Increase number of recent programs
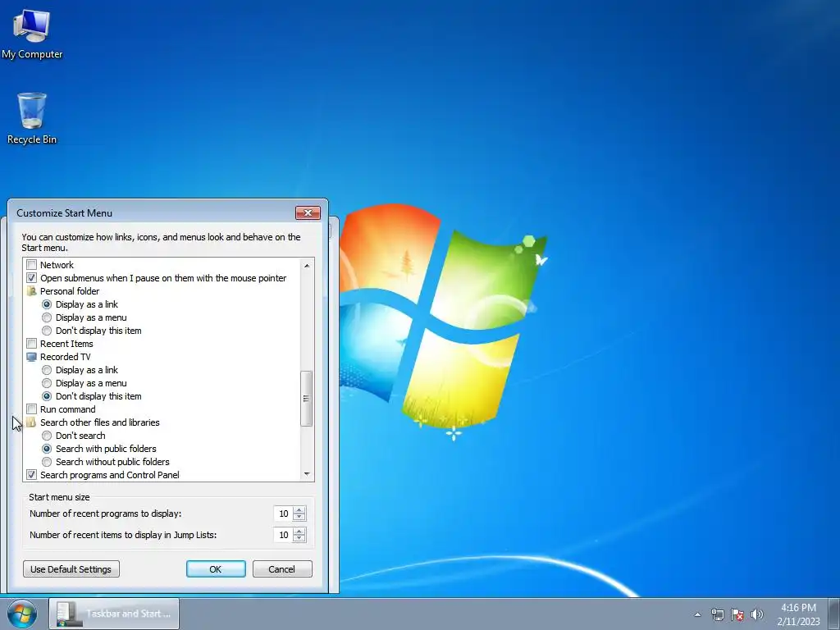This screenshot has height=630, width=840. (x=299, y=510)
